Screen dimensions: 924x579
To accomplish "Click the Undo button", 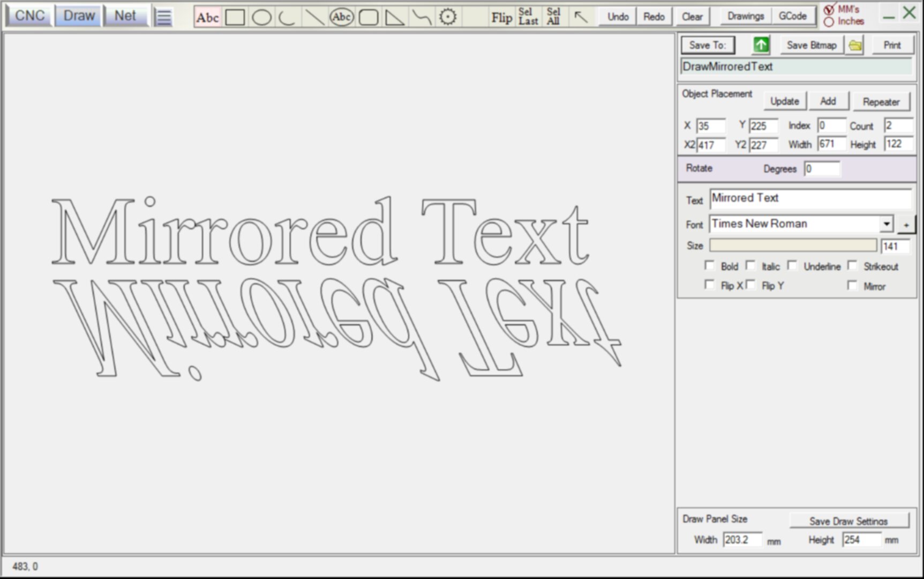I will pos(618,17).
